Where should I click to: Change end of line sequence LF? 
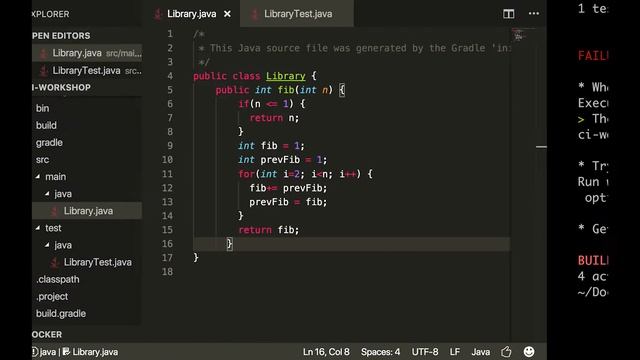[x=455, y=352]
